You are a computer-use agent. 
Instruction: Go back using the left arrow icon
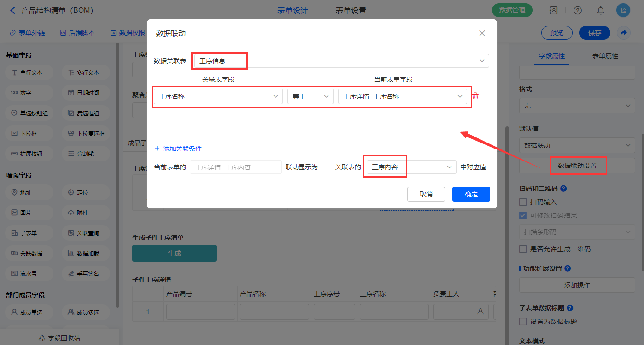coord(12,10)
